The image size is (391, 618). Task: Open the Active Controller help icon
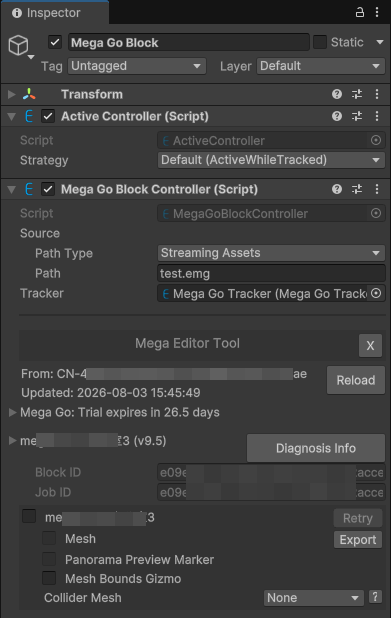pyautogui.click(x=337, y=116)
